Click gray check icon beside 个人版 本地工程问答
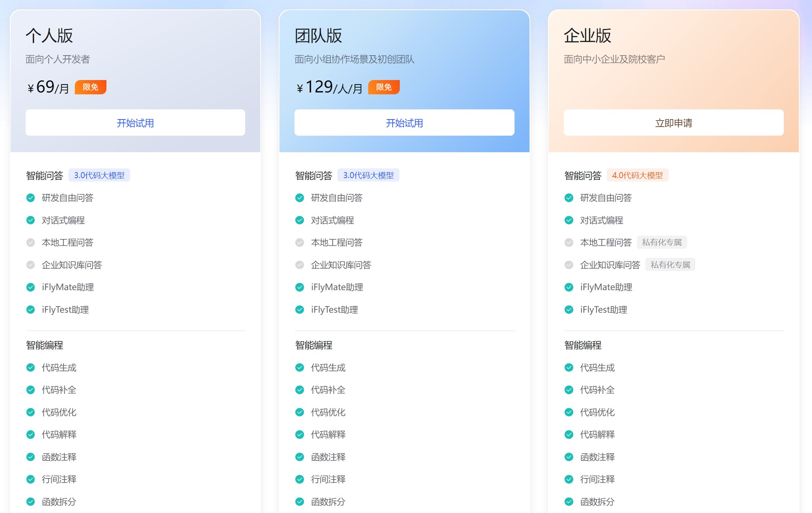This screenshot has width=812, height=513. [30, 242]
